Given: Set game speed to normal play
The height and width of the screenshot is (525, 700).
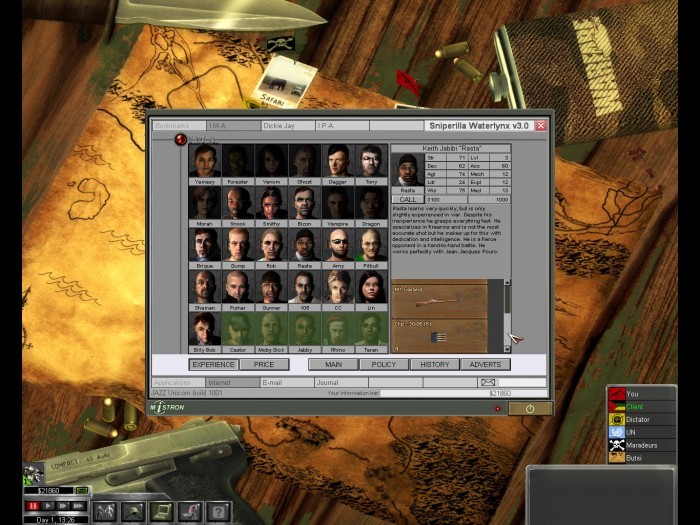Looking at the screenshot, I should click(47, 506).
